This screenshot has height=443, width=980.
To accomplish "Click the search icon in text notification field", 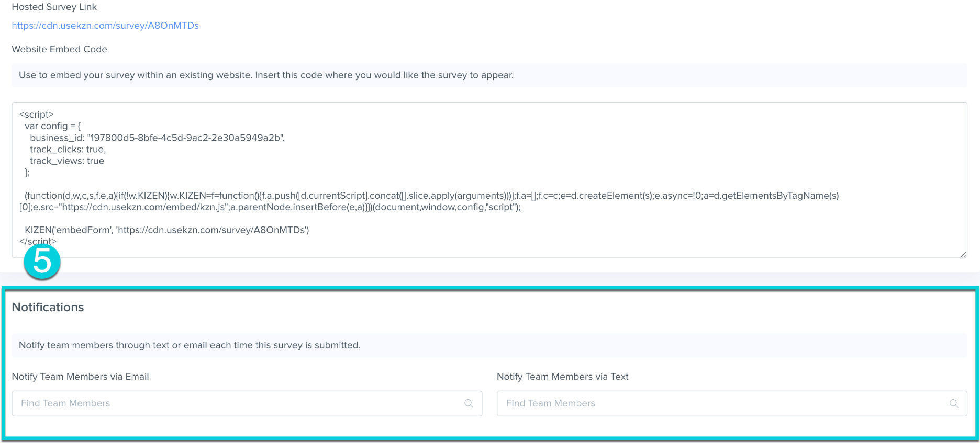I will (x=954, y=403).
